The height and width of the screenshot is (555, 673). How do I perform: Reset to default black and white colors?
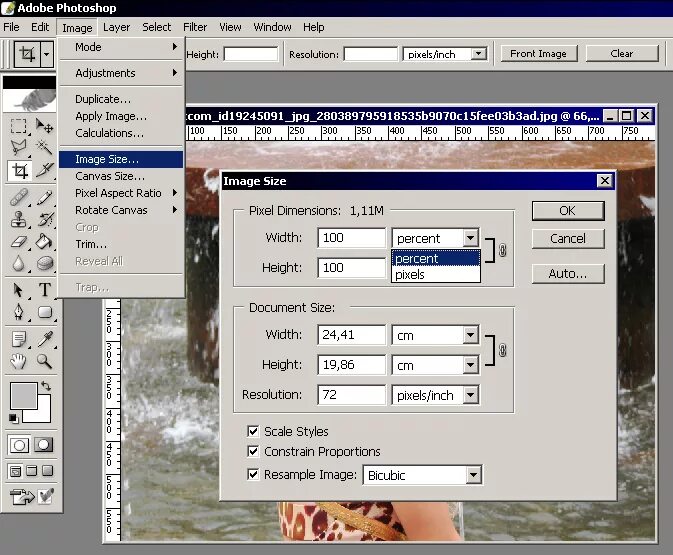[13, 418]
